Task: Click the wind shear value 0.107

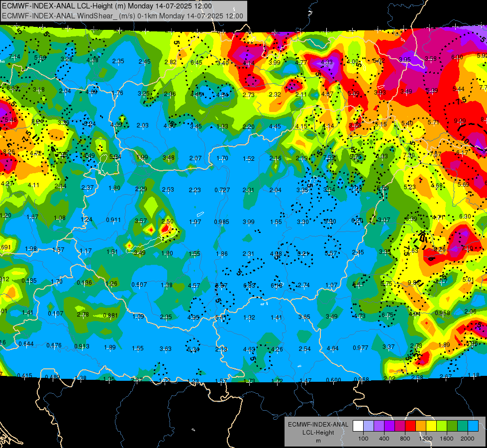Action: [x=56, y=314]
